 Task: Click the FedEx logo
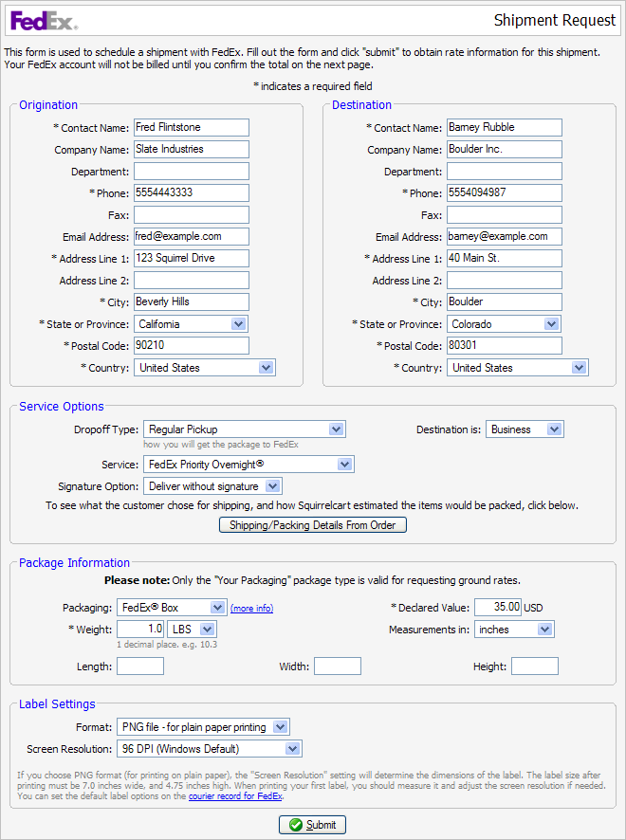pos(45,20)
